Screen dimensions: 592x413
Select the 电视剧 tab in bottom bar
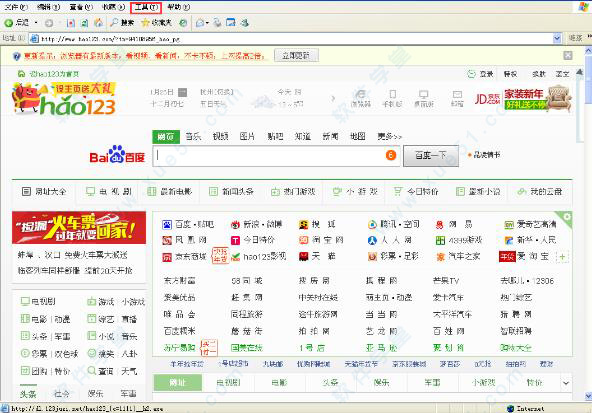click(228, 383)
